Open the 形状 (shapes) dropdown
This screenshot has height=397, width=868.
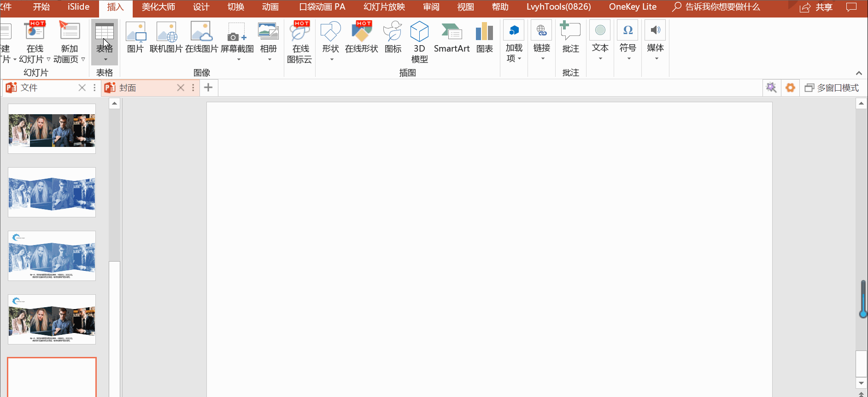pyautogui.click(x=331, y=41)
